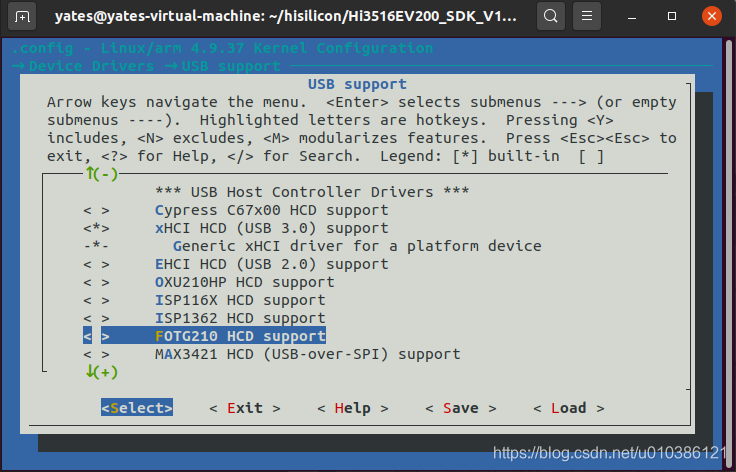Click the scroll-up (-) indicator
The height and width of the screenshot is (472, 736).
101,174
